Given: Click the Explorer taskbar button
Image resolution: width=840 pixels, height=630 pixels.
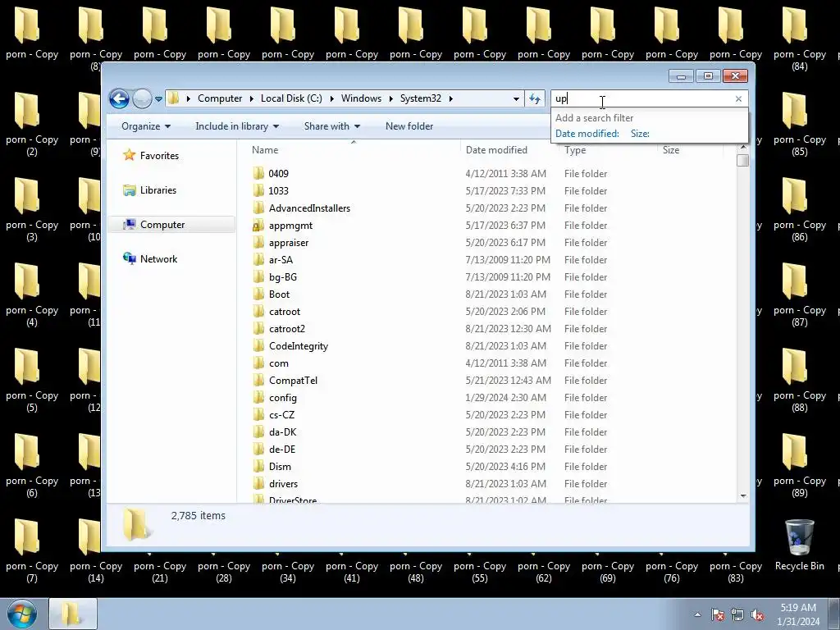Looking at the screenshot, I should (73, 614).
